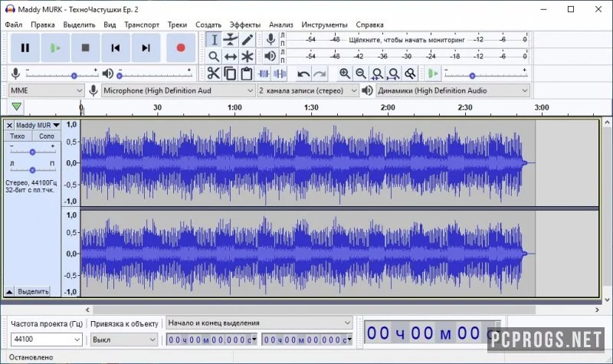Open the Анализ menu
This screenshot has width=613, height=364.
[x=281, y=25]
